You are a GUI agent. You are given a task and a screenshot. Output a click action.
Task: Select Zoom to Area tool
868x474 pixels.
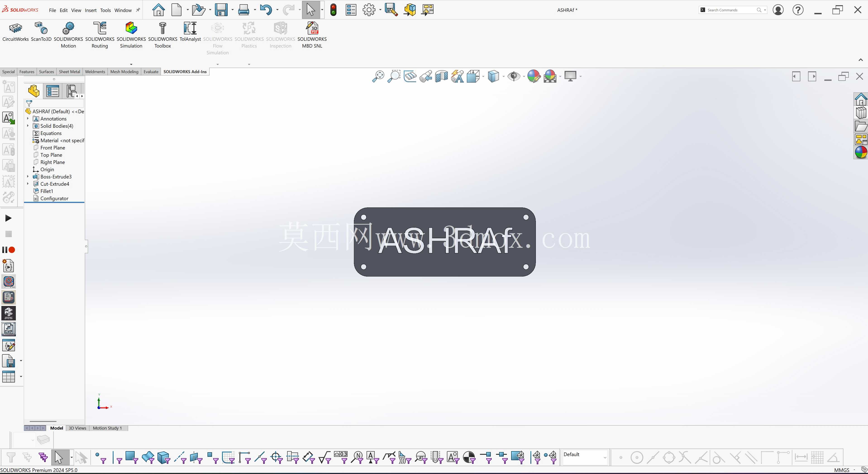click(x=393, y=76)
